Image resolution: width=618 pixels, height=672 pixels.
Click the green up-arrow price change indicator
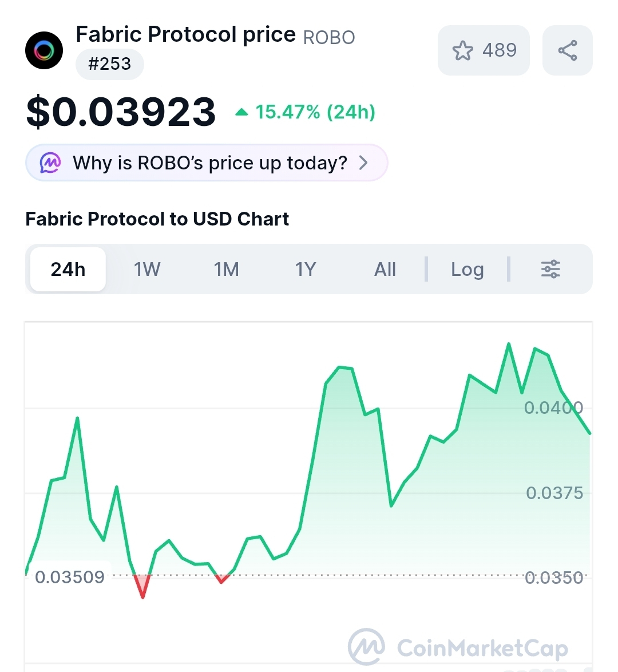click(x=241, y=112)
